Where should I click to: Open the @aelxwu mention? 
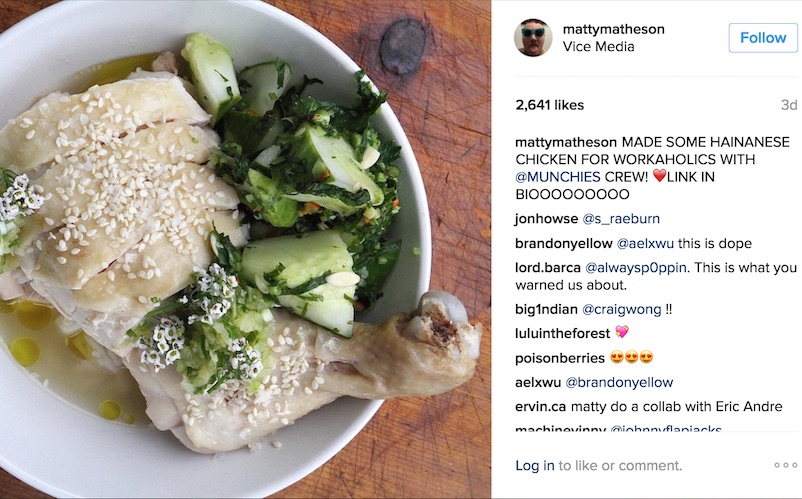pos(645,243)
